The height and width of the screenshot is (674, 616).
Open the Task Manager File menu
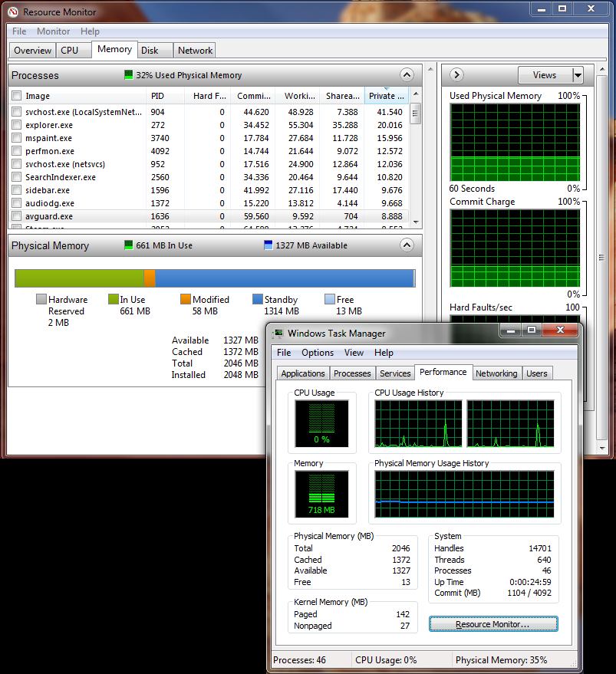pyautogui.click(x=284, y=353)
